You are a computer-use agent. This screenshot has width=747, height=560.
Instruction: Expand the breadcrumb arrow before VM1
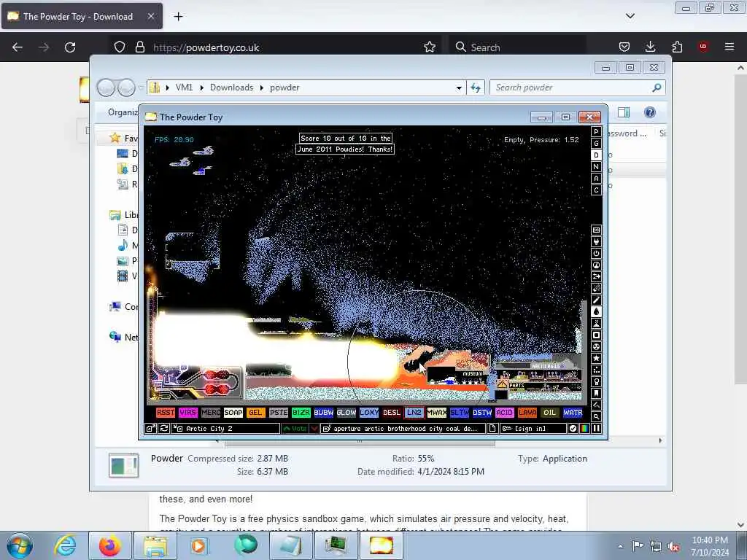pos(168,87)
